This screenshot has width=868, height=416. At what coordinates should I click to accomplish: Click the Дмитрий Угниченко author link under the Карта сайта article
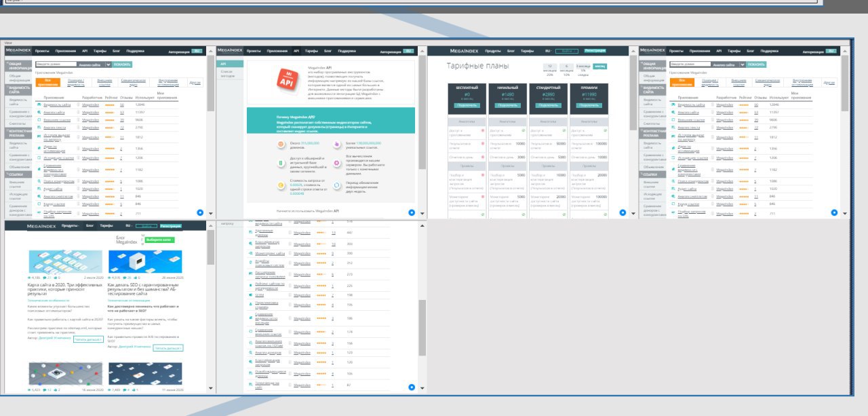pyautogui.click(x=56, y=337)
